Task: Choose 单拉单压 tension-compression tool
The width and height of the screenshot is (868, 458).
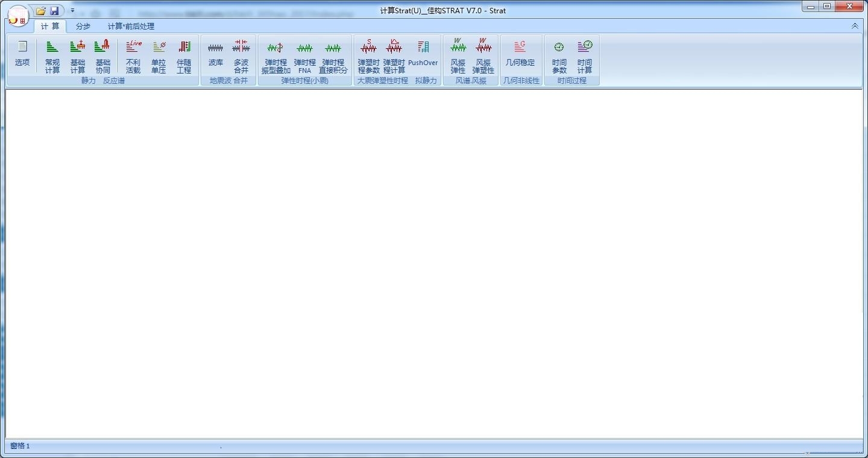Action: (159, 55)
